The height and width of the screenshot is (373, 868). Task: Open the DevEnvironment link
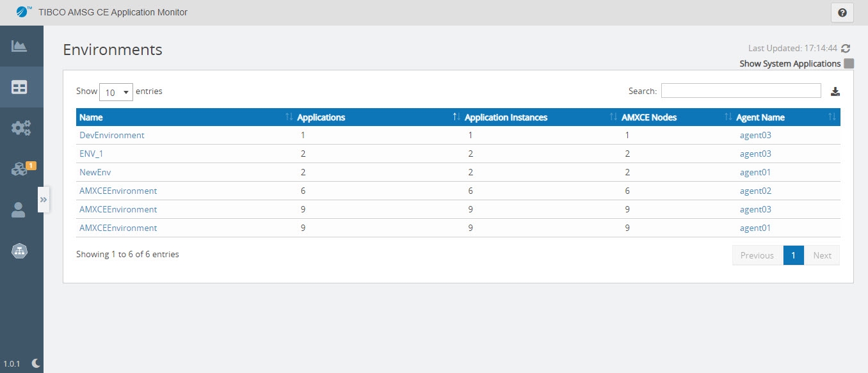point(112,135)
